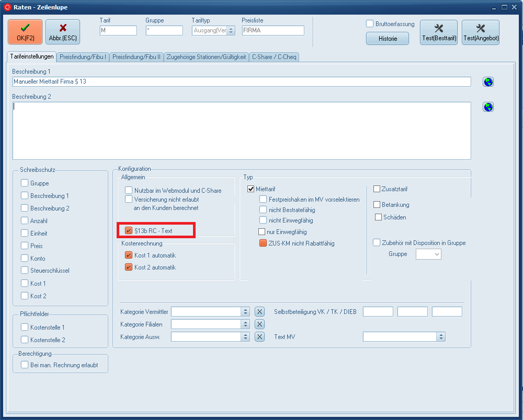Screen dimensions: 523x420
Task: Open the C-Share / C-Cheq tab
Action: click(x=274, y=56)
